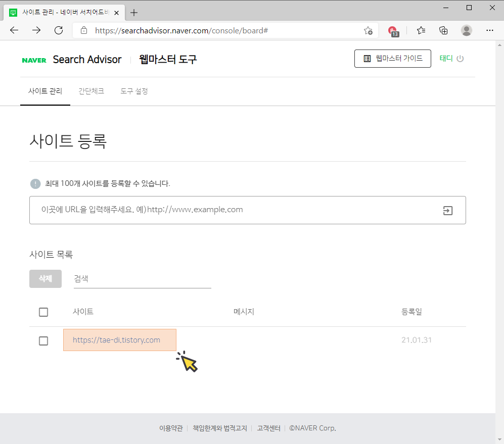The height and width of the screenshot is (444, 504).
Task: Open the 고객센터 link in the footer
Action: click(268, 428)
